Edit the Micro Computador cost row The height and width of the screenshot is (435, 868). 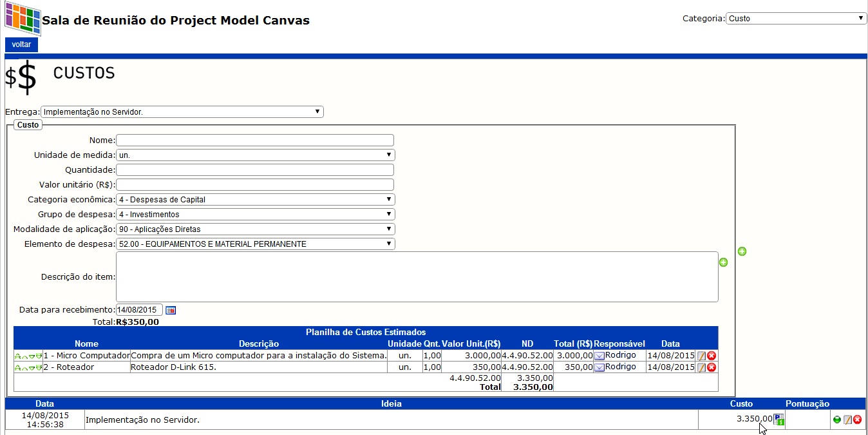tap(701, 356)
